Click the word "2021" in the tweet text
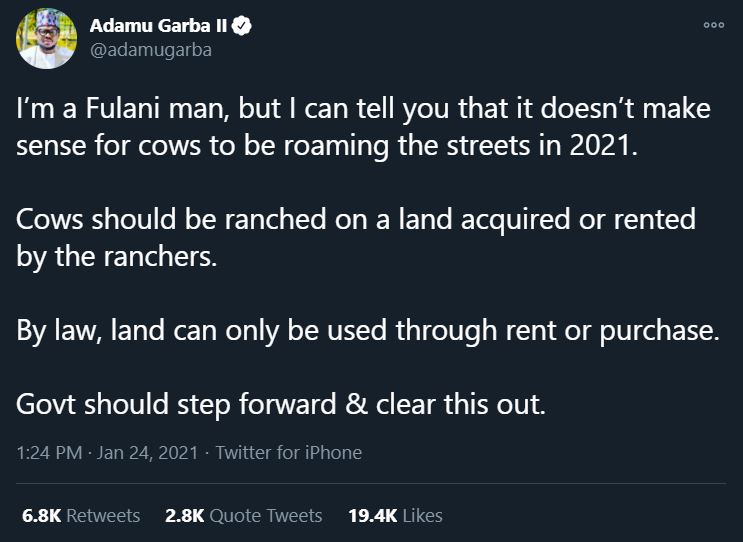743x542 pixels. [x=600, y=145]
